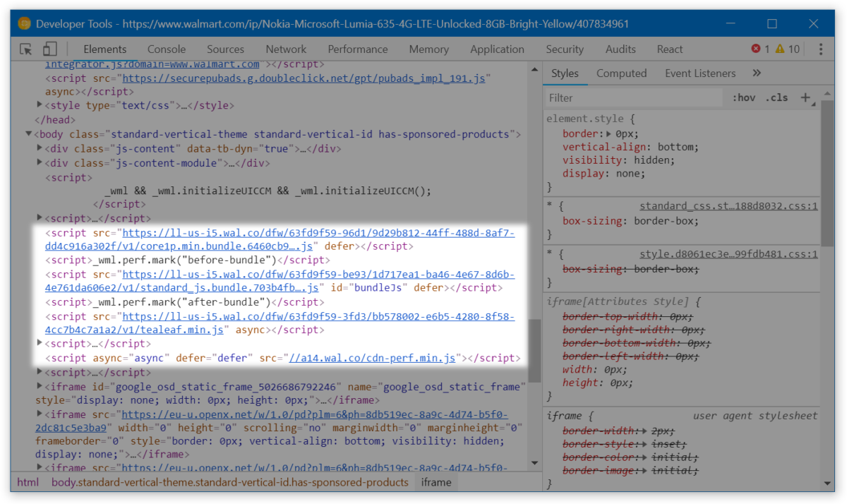Click the warnings count badge
The height and width of the screenshot is (504, 847).
coord(789,49)
